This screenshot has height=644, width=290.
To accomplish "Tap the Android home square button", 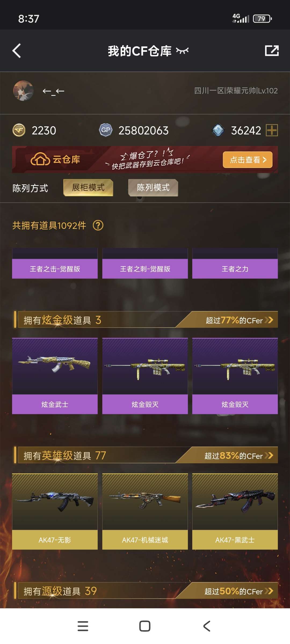I will pyautogui.click(x=145, y=626).
